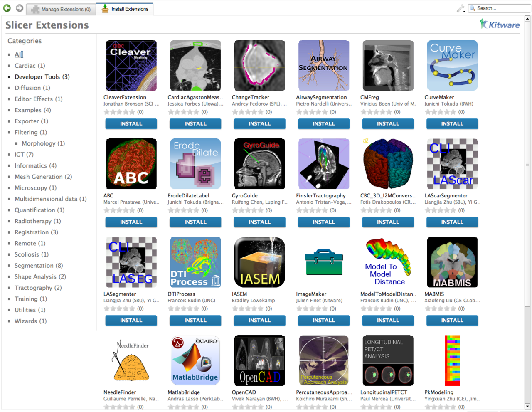Select the GyroGuide extension icon
Image resolution: width=532 pixels, height=412 pixels.
[259, 164]
